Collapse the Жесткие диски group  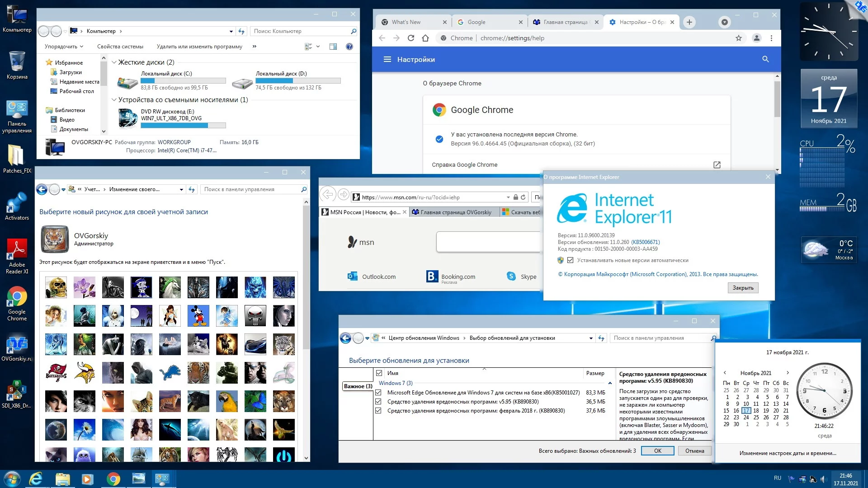(114, 62)
